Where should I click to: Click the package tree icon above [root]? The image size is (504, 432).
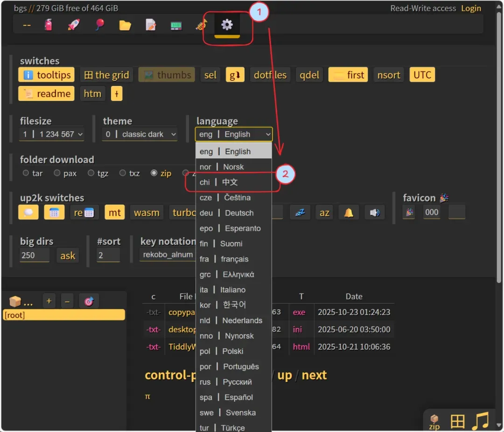15,301
